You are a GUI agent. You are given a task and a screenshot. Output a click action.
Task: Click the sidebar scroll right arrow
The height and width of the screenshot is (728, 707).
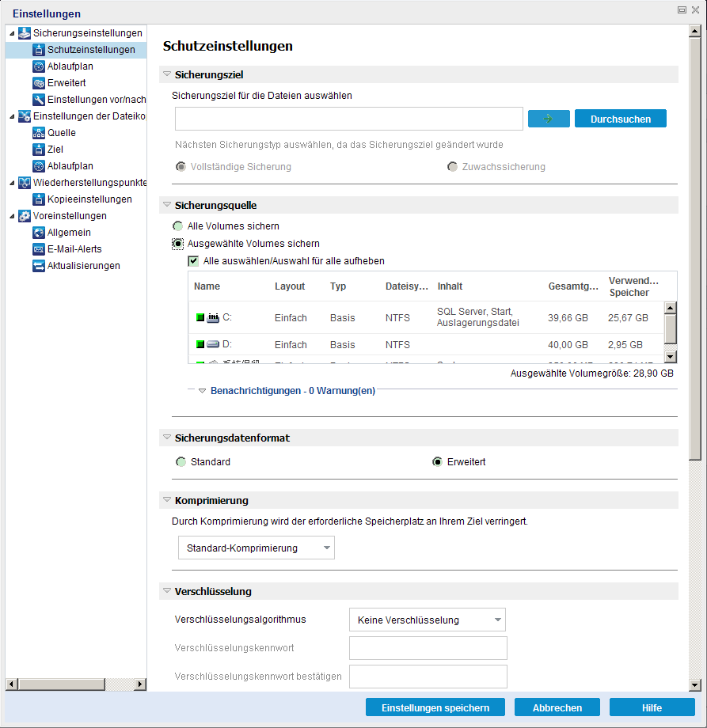140,684
